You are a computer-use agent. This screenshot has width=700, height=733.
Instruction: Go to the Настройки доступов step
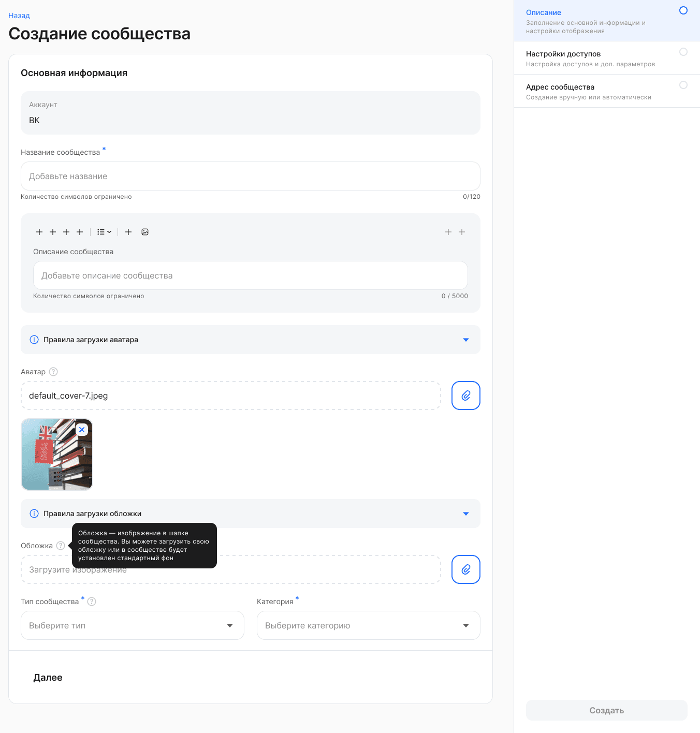click(x=607, y=58)
